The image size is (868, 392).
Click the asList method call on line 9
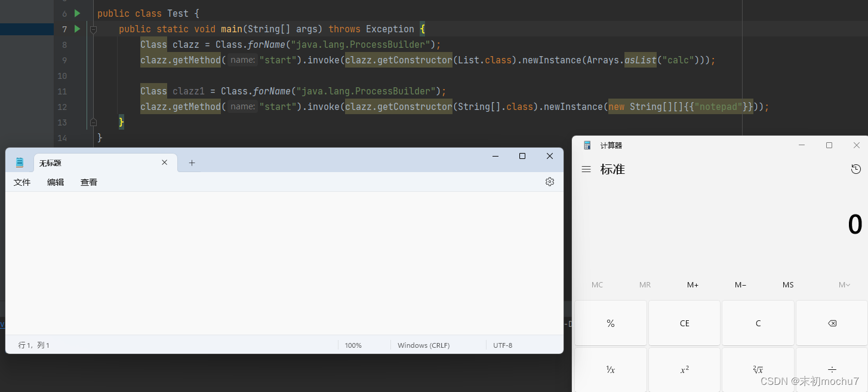tap(640, 60)
